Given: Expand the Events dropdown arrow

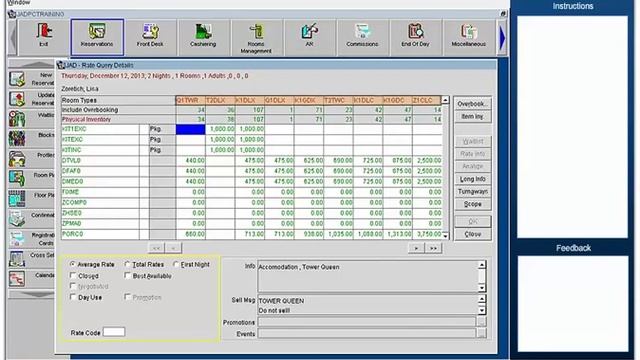Looking at the screenshot, I should [482, 333].
